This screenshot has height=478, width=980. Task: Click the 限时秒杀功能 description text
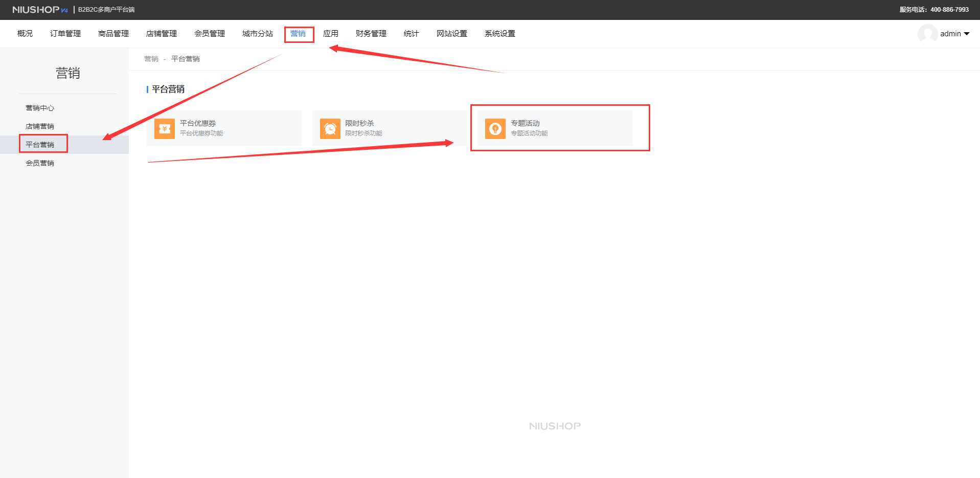363,133
